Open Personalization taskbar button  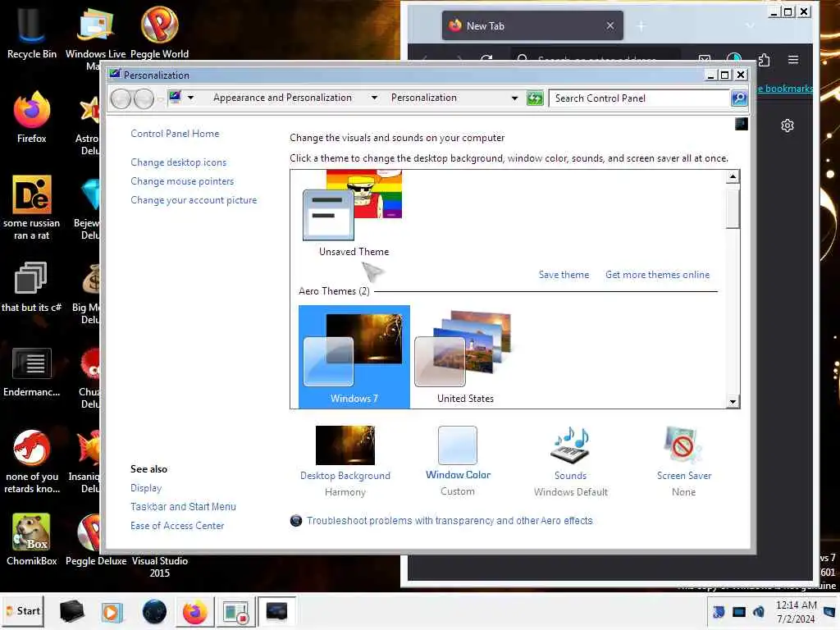(235, 611)
